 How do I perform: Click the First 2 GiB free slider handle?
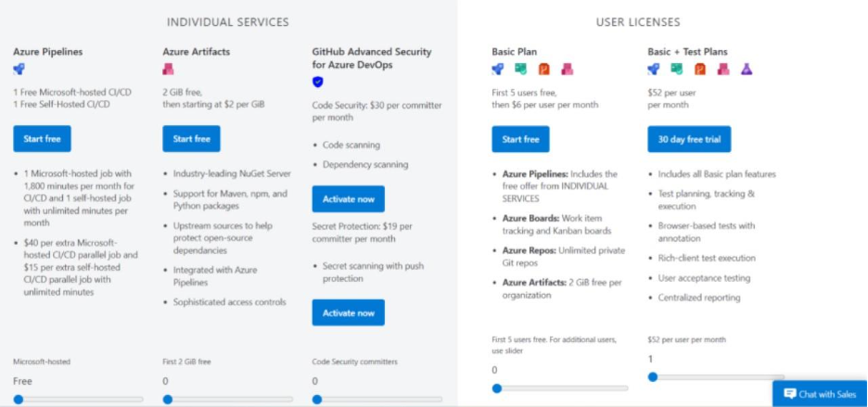168,400
